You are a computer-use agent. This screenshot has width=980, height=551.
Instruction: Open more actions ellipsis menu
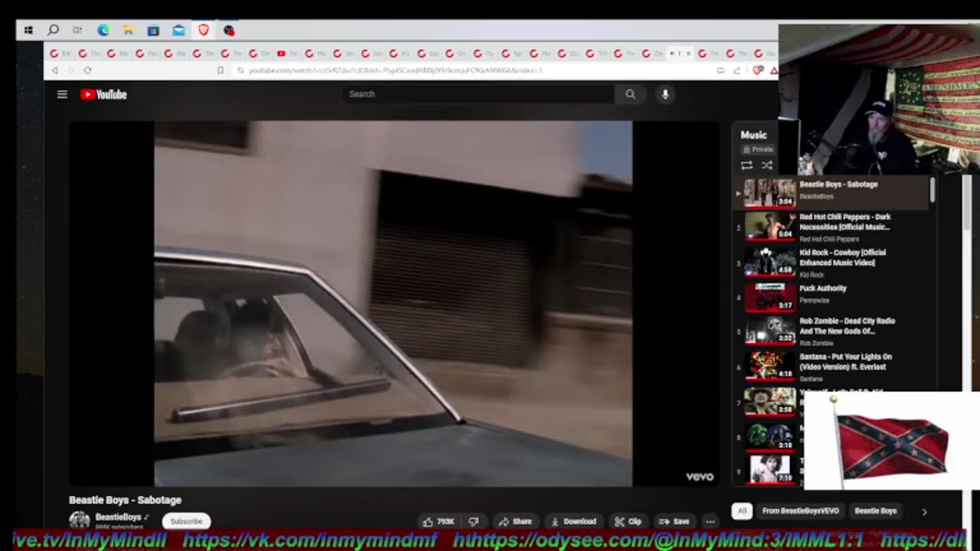click(710, 521)
